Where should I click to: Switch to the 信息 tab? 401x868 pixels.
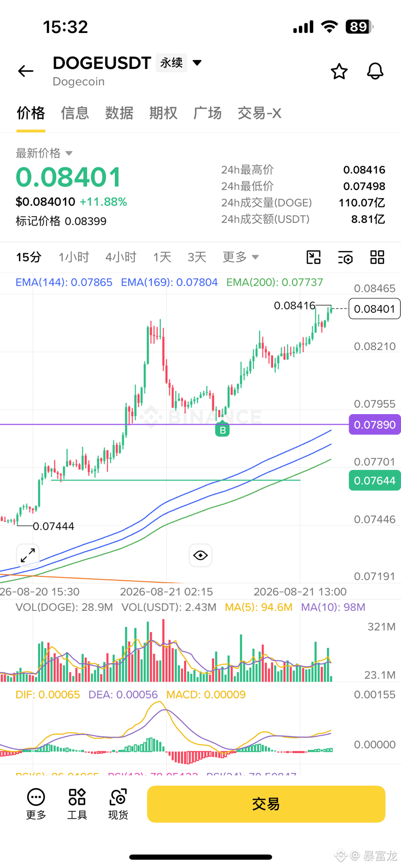click(x=75, y=113)
